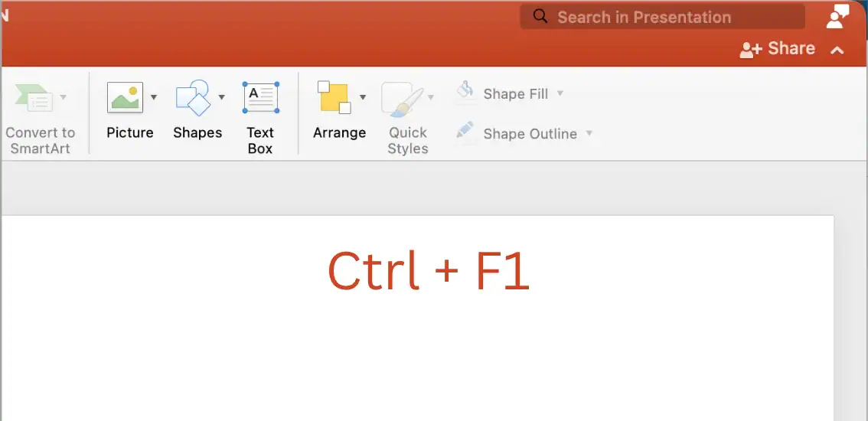Collapse the ribbon with the chevron
The image size is (868, 421).
pos(837,51)
